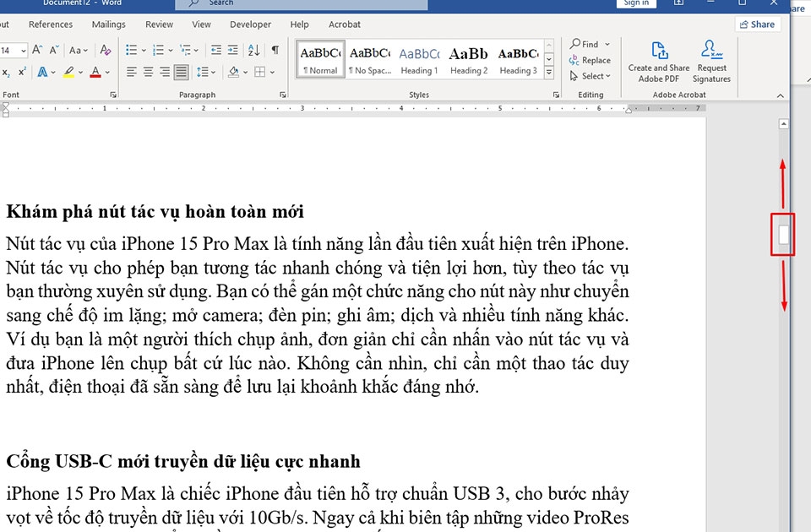Click the Share button
The width and height of the screenshot is (811, 532).
click(x=757, y=24)
